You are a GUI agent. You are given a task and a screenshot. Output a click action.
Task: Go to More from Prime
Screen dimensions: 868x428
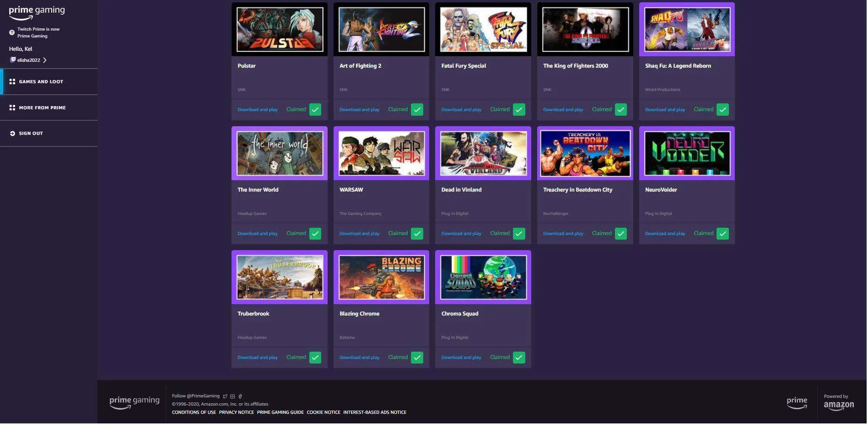pos(49,108)
